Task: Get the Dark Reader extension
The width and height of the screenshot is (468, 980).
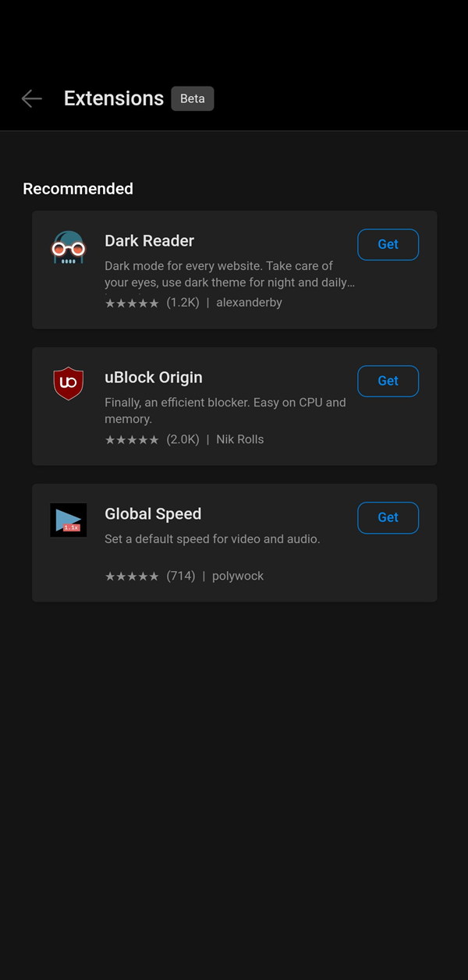Action: point(388,244)
